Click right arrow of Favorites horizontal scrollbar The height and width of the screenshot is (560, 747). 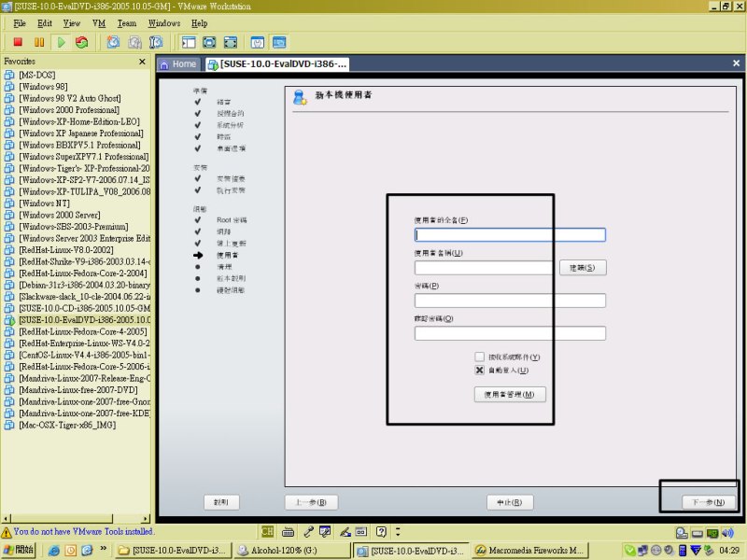tap(146, 519)
